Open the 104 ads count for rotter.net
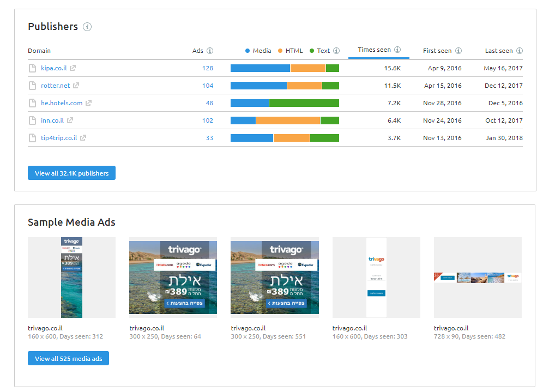Viewport: 549px width, 392px height. tap(208, 86)
